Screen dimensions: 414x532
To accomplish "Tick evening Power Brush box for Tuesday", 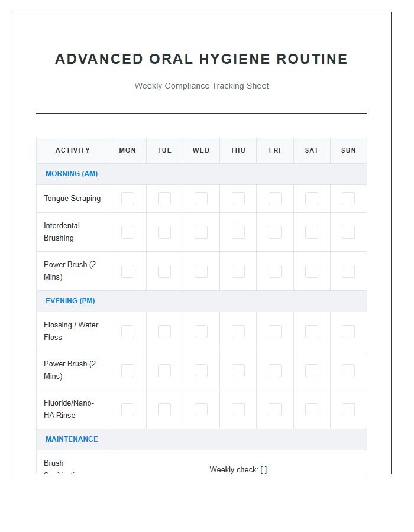I will (x=164, y=371).
